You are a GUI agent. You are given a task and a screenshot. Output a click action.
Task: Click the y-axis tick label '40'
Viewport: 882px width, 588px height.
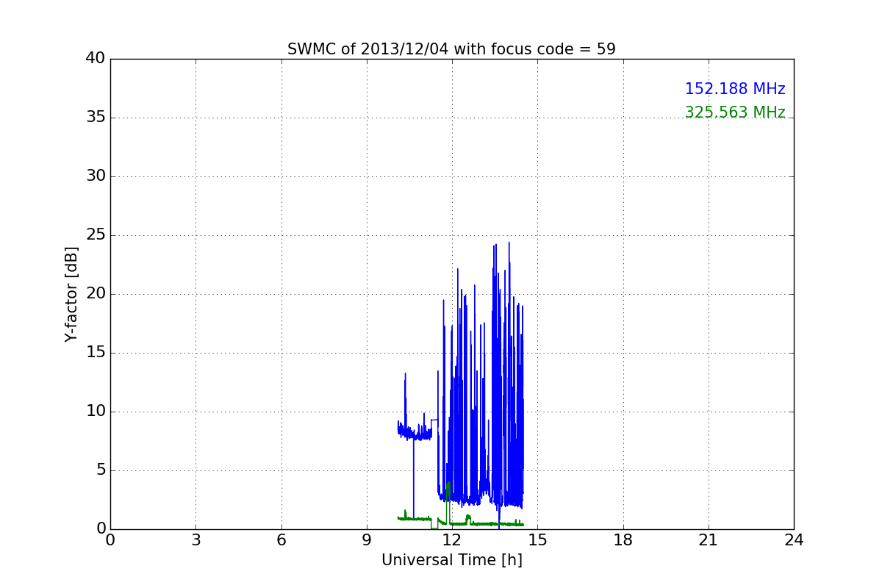point(95,59)
